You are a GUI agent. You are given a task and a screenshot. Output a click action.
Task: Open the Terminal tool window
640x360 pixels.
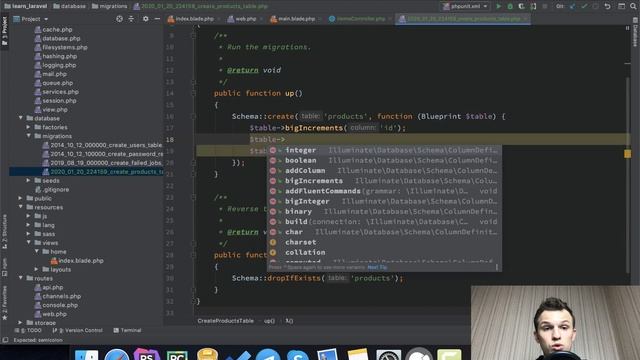pos(127,330)
